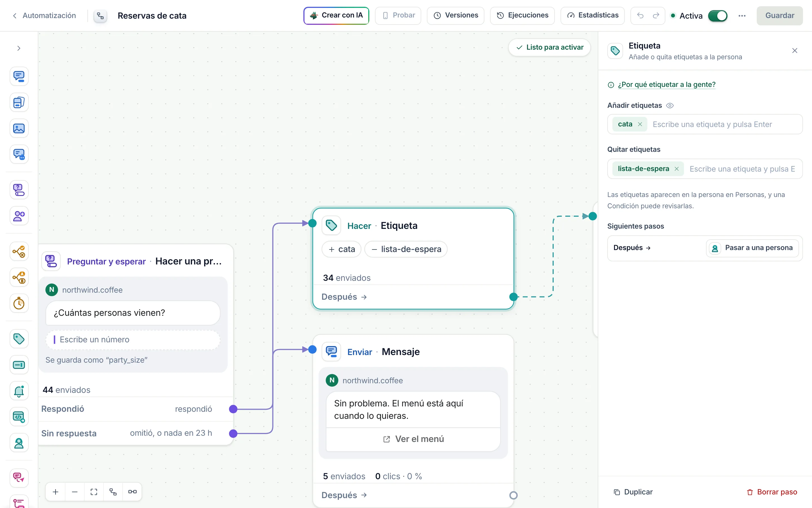Toggle eye icon next to Añadir etiquetas
The image size is (812, 508).
pos(670,106)
